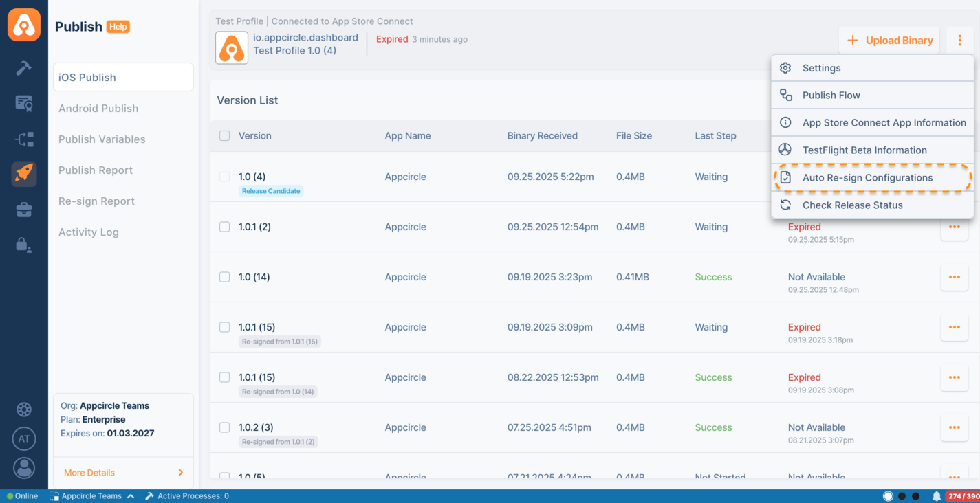
Task: Select the checkbox for version 1.0 (14)
Action: pos(224,277)
